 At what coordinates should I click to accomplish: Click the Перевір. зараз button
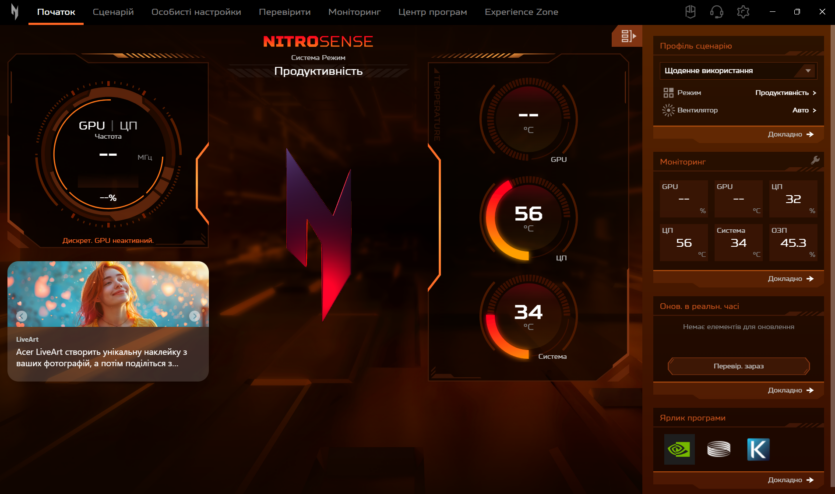(x=738, y=366)
